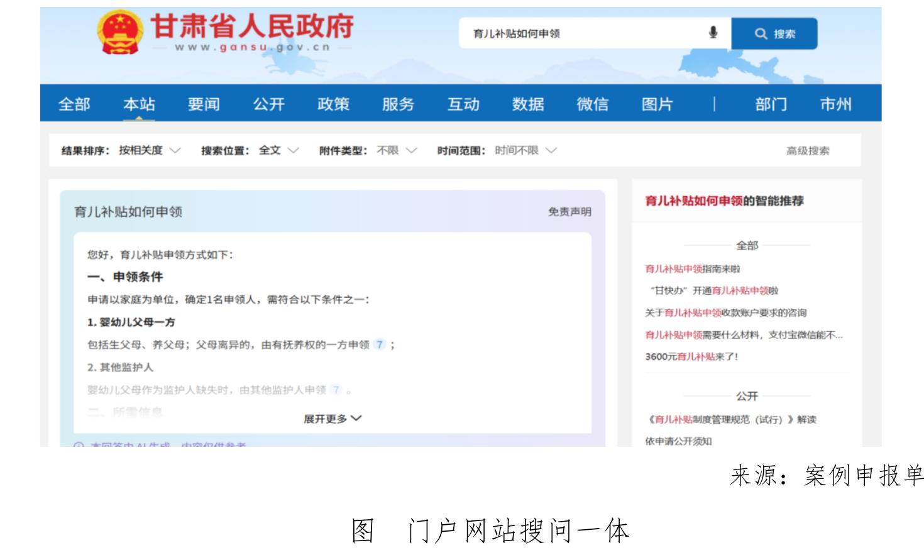Open the 公开 tab in the navigation bar
The width and height of the screenshot is (924, 560).
268,104
